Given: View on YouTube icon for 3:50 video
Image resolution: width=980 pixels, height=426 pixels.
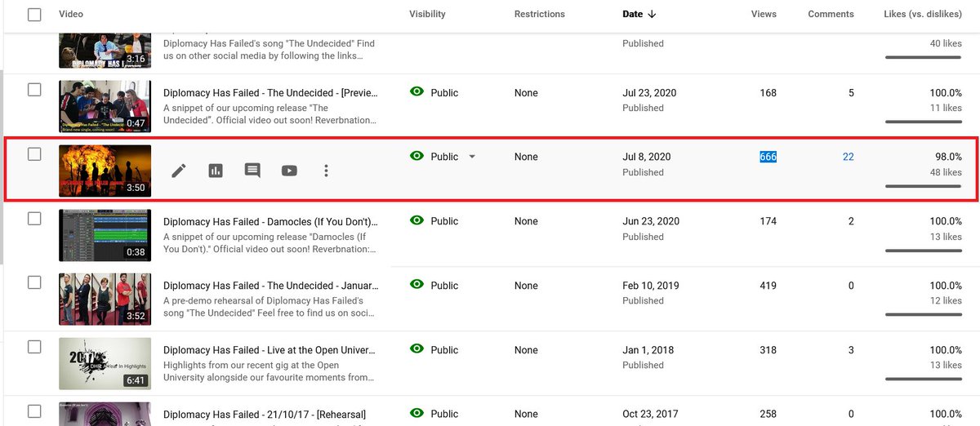Looking at the screenshot, I should 289,171.
